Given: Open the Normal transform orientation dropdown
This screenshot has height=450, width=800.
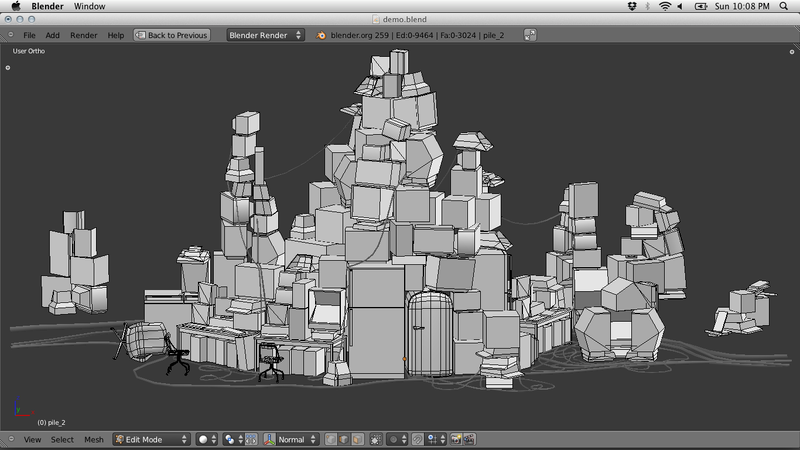Looking at the screenshot, I should tap(297, 439).
